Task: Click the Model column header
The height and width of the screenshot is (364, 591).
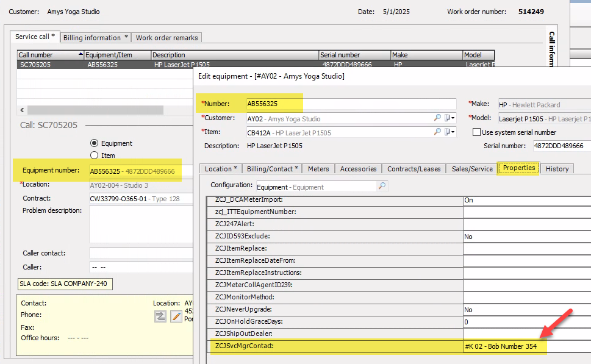Action: click(x=478, y=55)
